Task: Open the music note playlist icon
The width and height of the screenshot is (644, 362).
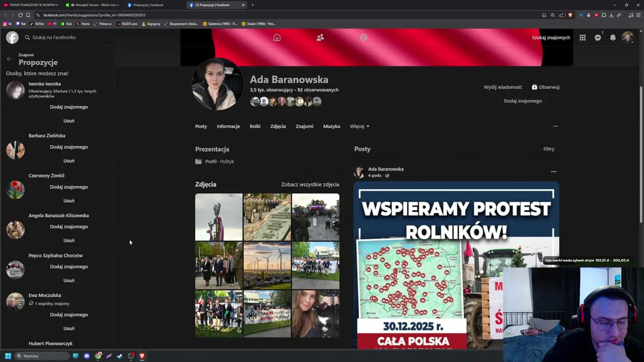Action: [631, 15]
